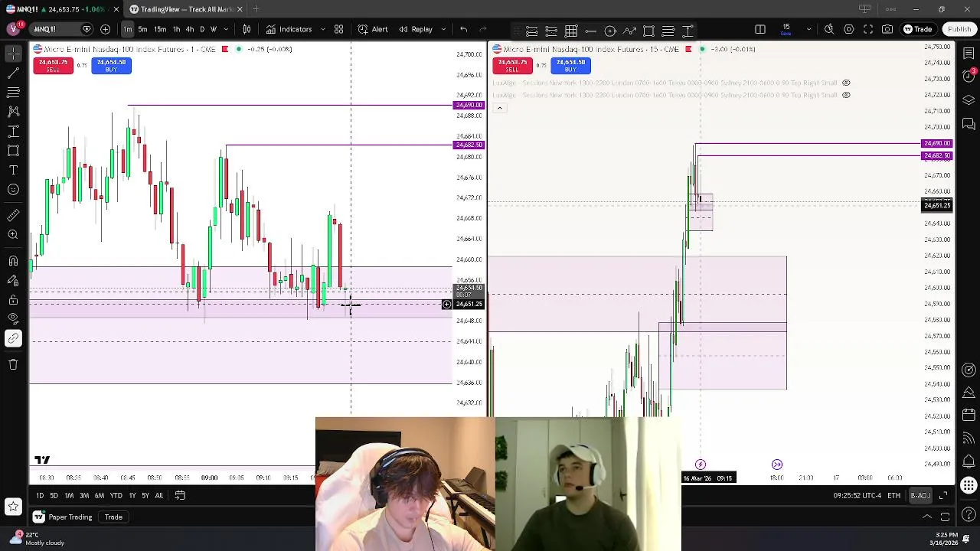Select the 1D date range
This screenshot has width=980, height=551.
(x=40, y=496)
